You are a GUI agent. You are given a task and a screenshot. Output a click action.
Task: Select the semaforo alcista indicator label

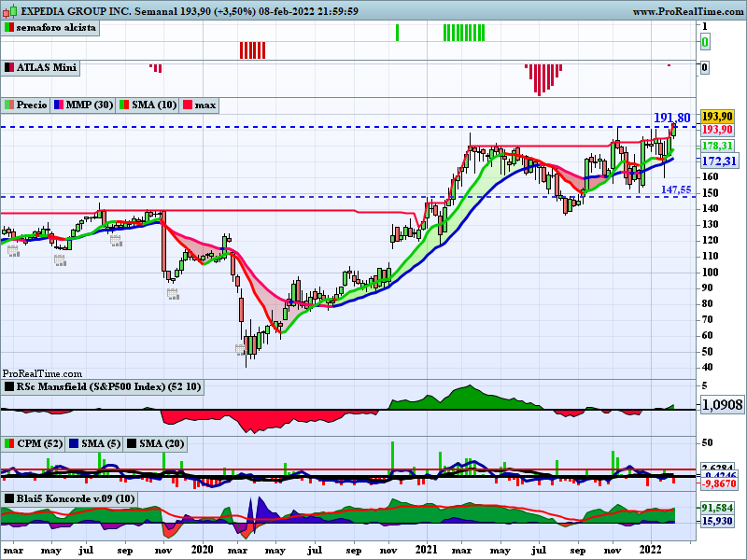50,28
